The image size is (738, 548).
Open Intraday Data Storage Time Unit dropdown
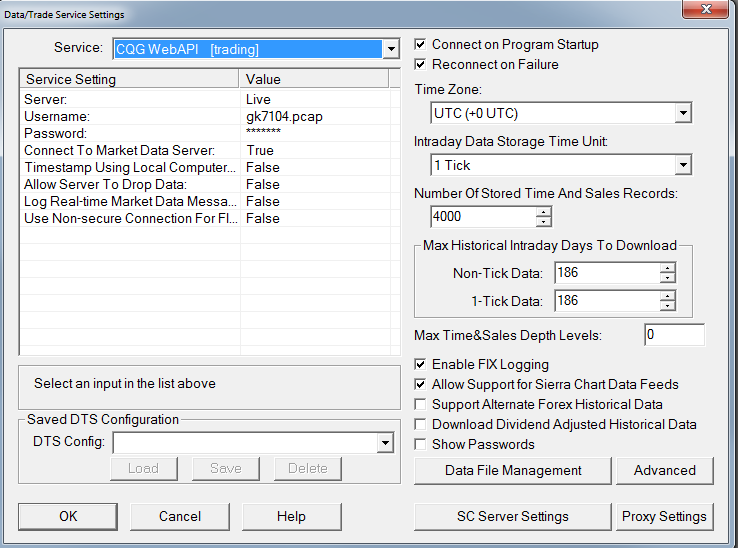click(x=683, y=165)
